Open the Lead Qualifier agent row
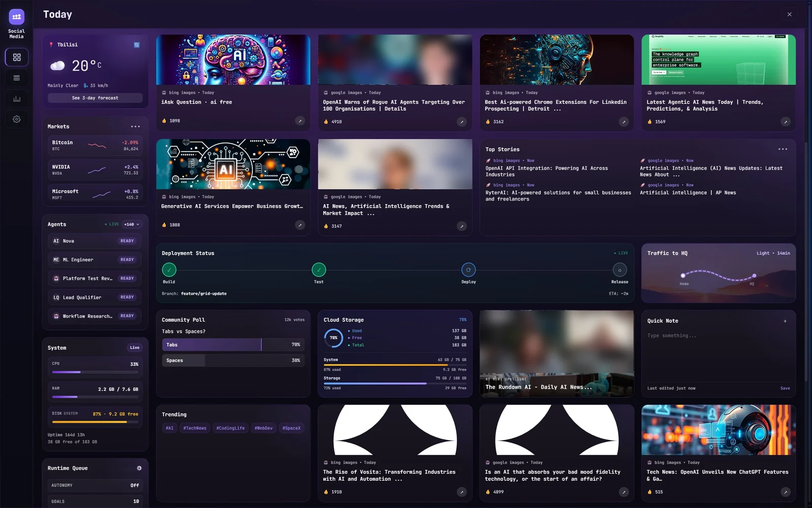Image resolution: width=812 pixels, height=508 pixels. pos(95,297)
